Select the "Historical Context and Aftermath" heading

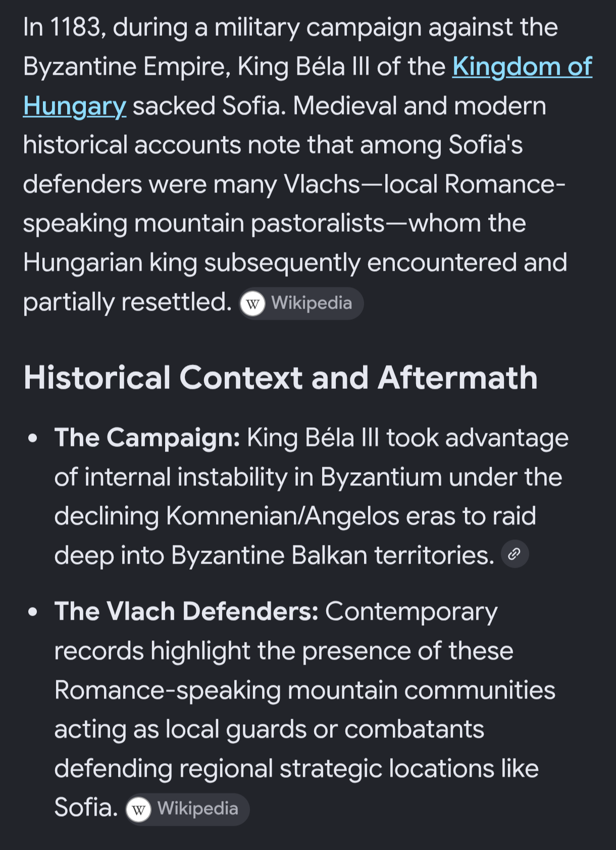click(x=281, y=378)
